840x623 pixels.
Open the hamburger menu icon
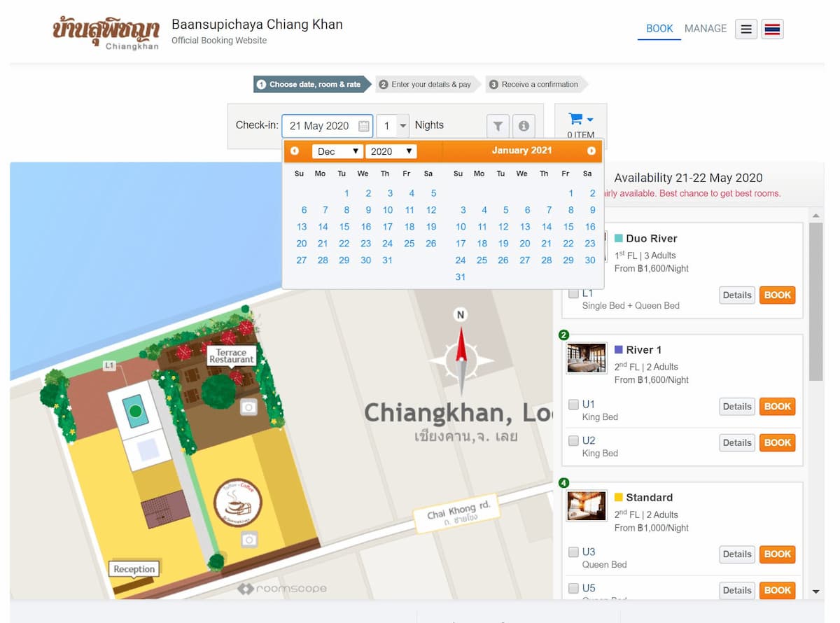[x=746, y=29]
